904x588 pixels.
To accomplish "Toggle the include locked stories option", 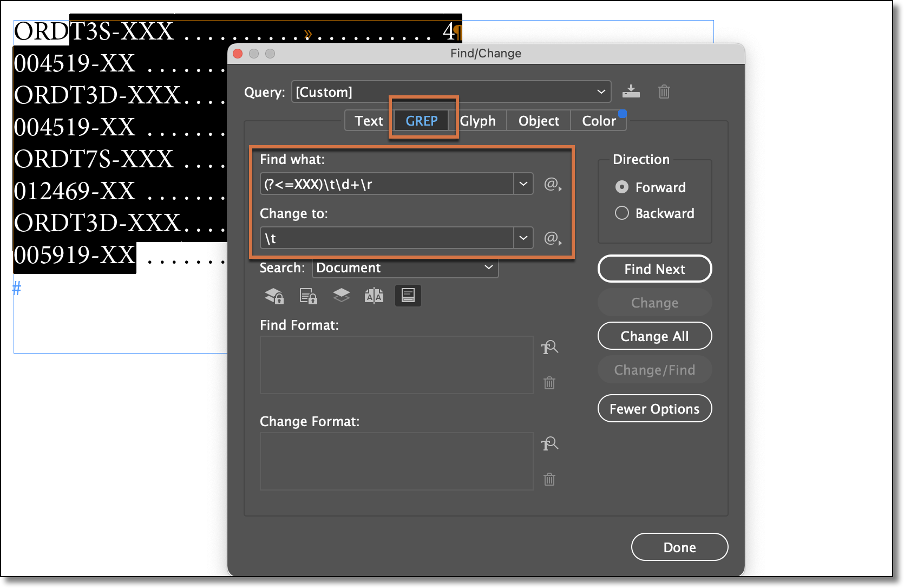I will click(x=307, y=296).
